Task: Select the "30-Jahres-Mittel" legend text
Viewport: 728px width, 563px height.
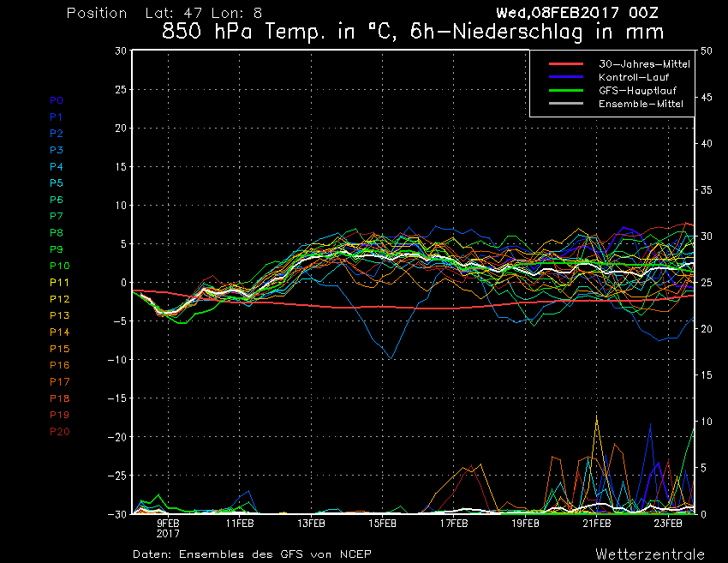Action: (x=644, y=64)
